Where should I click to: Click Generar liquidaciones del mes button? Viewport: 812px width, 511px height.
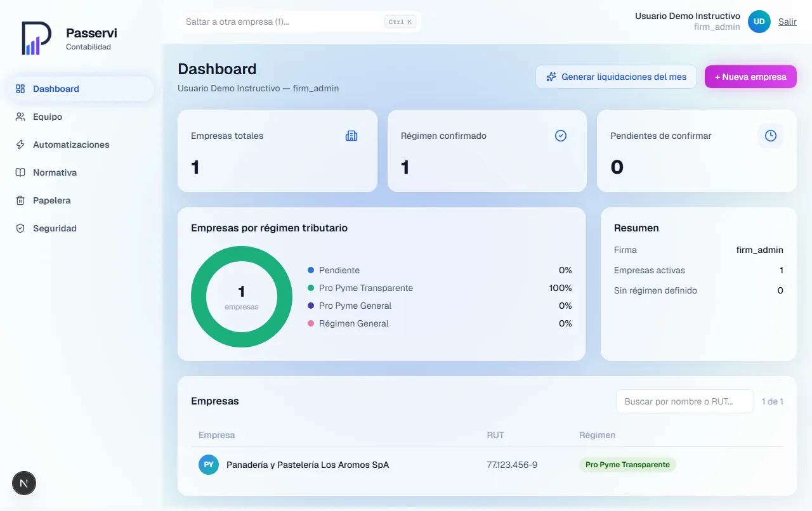[x=616, y=77]
